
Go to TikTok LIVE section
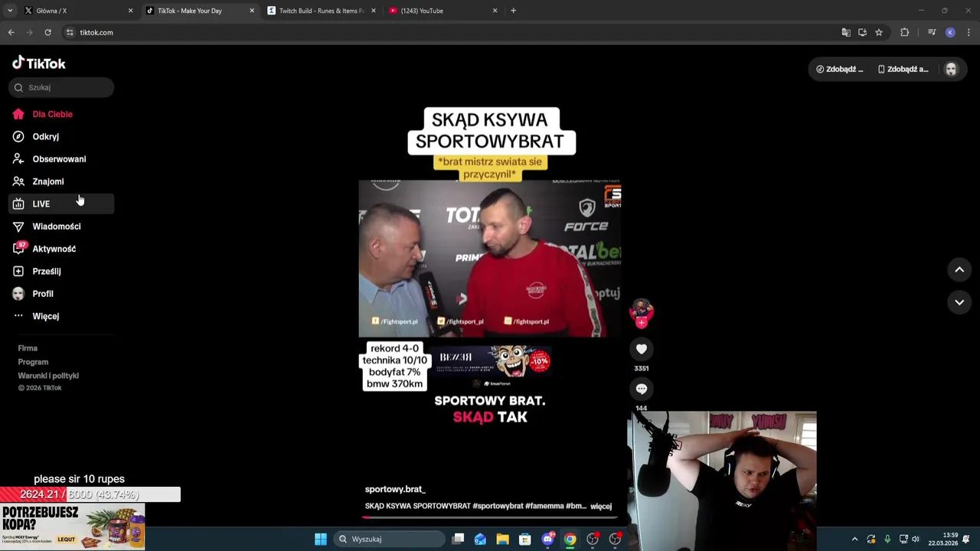pos(61,204)
